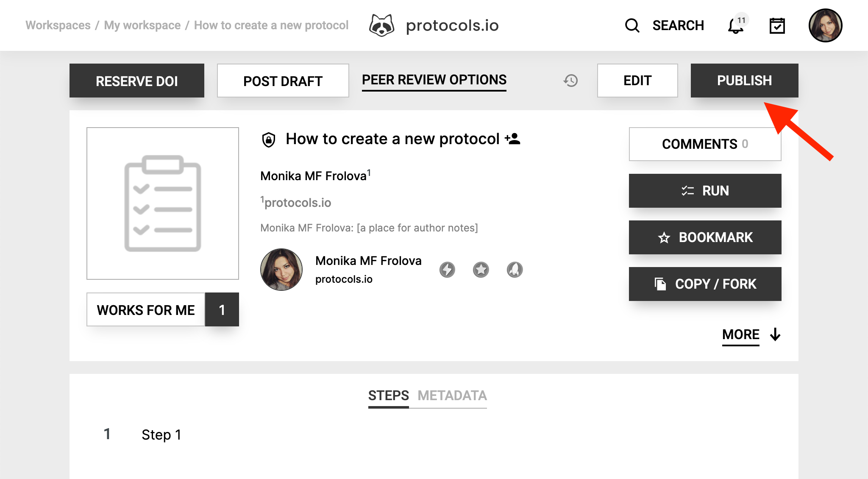Open My workspace from the breadcrumb
868x479 pixels.
point(142,25)
